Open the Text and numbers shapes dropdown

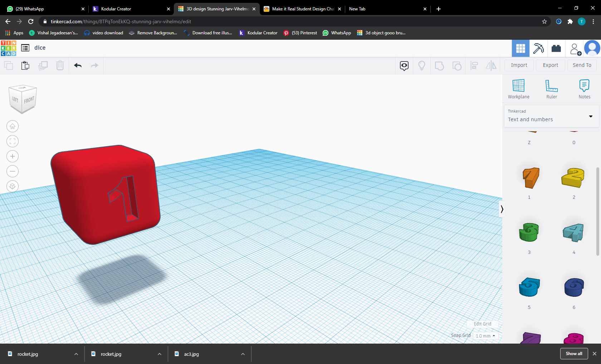coord(551,116)
